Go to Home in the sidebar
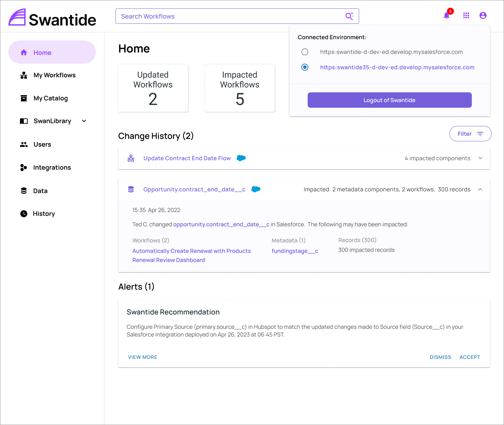 52,52
